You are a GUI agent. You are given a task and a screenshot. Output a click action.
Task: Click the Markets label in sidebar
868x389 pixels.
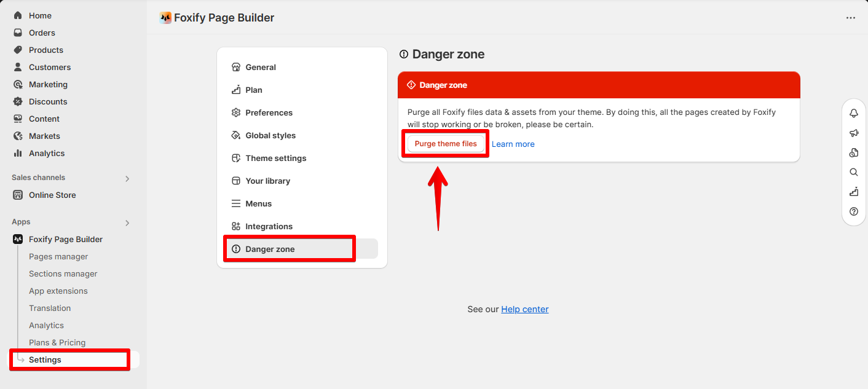click(x=44, y=136)
